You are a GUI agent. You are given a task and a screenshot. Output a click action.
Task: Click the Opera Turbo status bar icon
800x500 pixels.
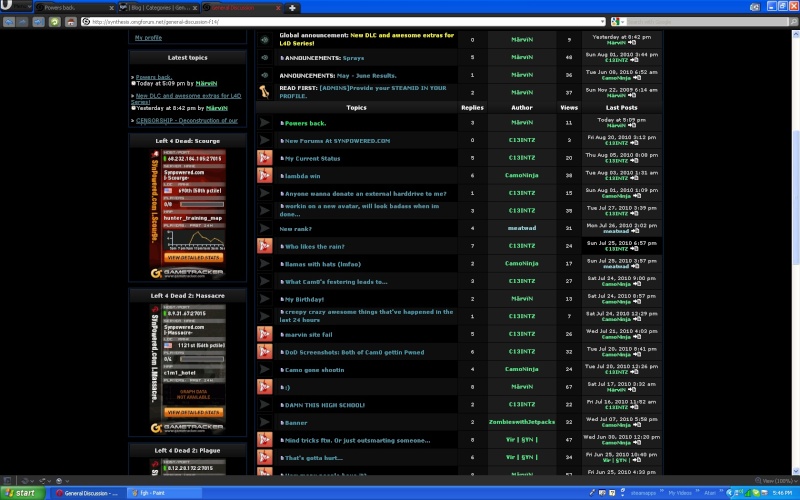click(x=59, y=481)
